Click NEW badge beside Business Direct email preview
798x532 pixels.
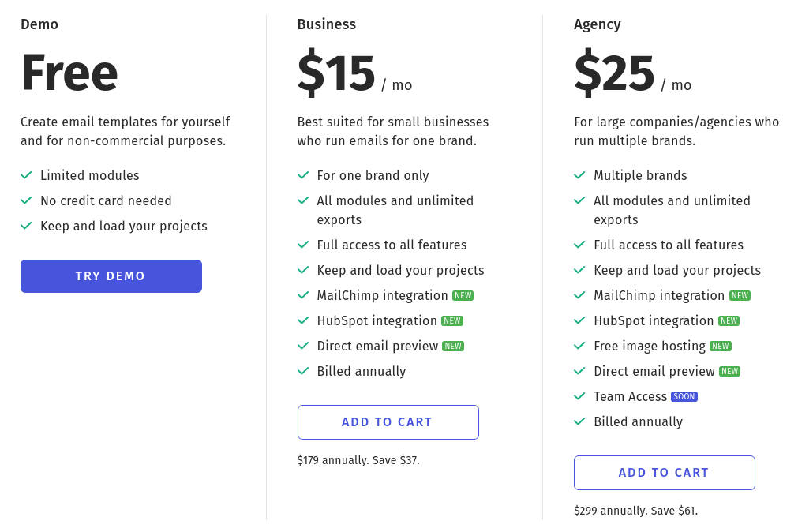[x=453, y=347]
